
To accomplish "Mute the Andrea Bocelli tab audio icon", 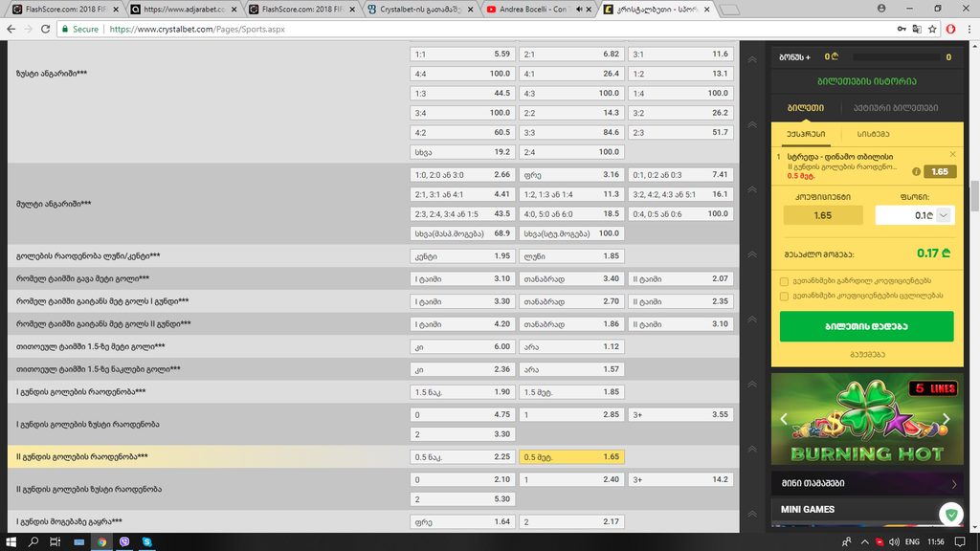I will tap(579, 10).
